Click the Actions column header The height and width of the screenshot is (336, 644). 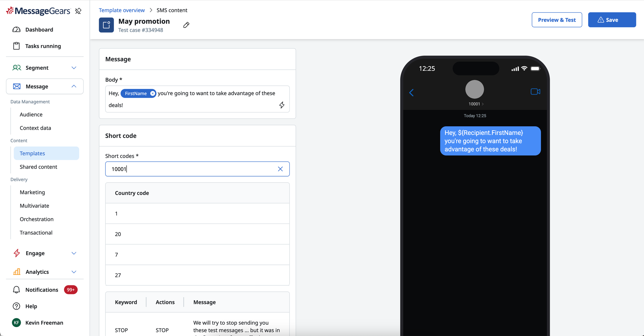pyautogui.click(x=165, y=302)
